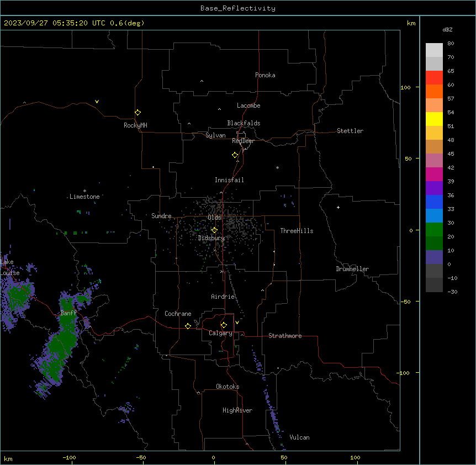Click the ThreeHills label

click(297, 231)
